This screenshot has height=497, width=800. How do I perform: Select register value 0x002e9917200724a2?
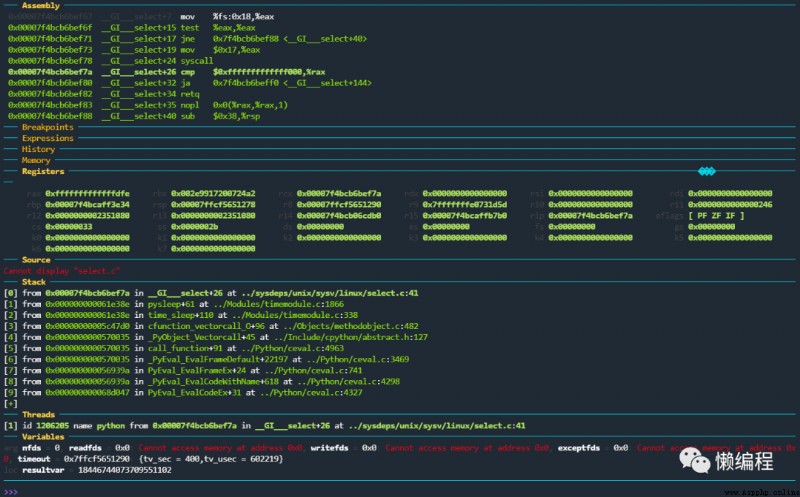point(213,193)
